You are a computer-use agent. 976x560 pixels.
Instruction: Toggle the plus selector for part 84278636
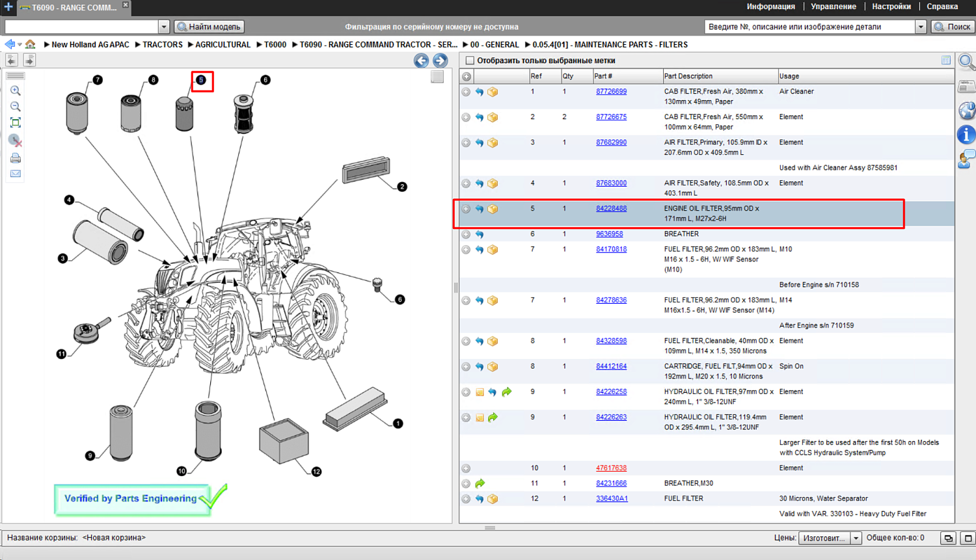[466, 301]
